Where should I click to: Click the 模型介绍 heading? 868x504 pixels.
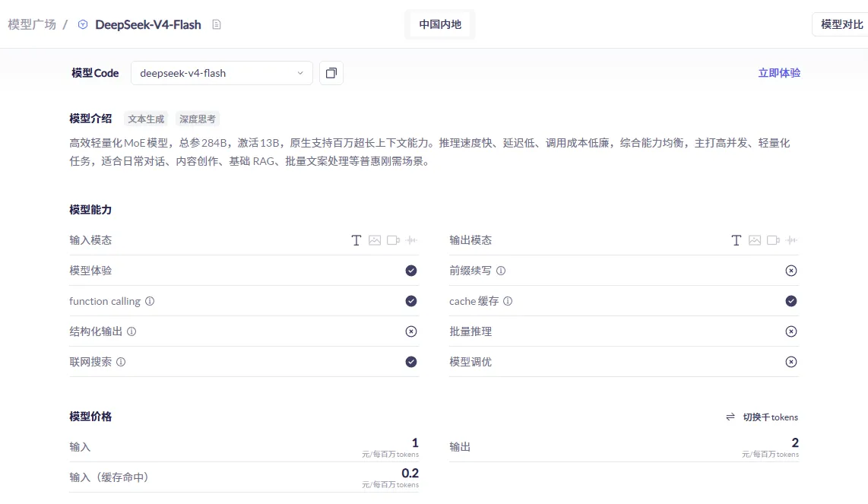[90, 119]
